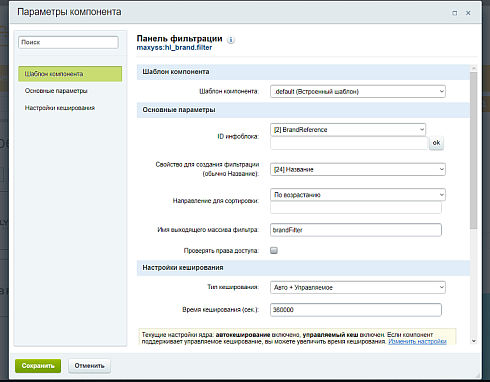The height and width of the screenshot is (382, 490).
Task: Click the vertical scrollbar thumb of parameters panel
Action: pos(473,150)
